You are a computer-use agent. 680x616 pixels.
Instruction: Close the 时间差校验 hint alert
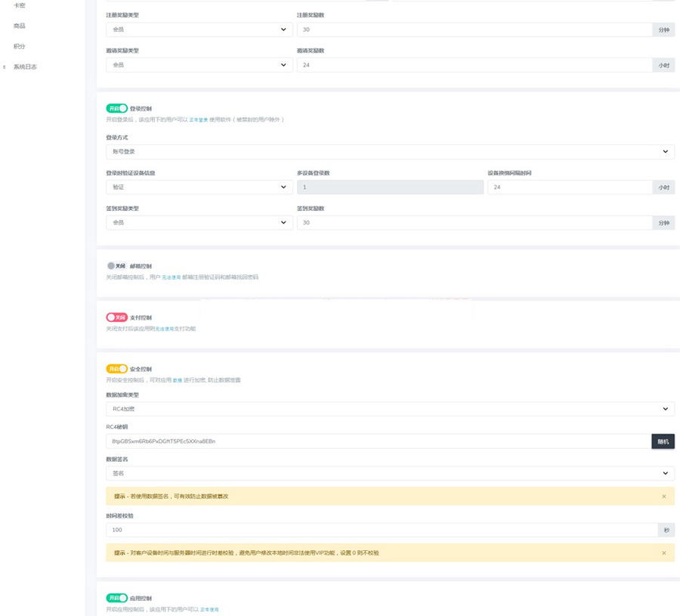[663, 553]
